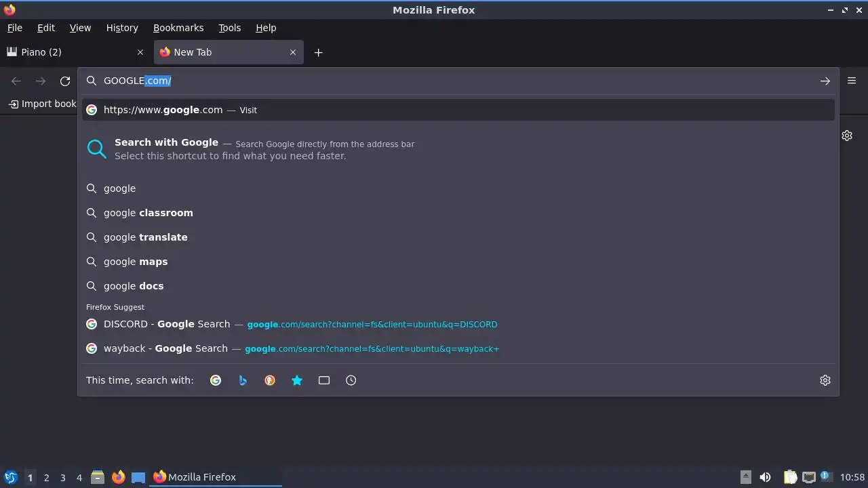The height and width of the screenshot is (488, 868).
Task: Click the back navigation arrow
Action: coord(16,81)
